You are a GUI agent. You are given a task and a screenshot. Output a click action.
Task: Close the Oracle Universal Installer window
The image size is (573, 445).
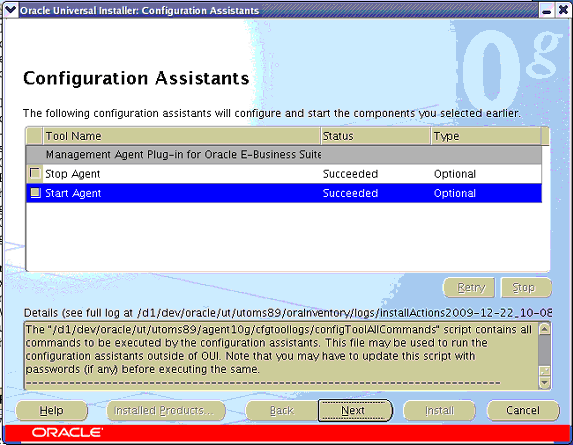563,10
